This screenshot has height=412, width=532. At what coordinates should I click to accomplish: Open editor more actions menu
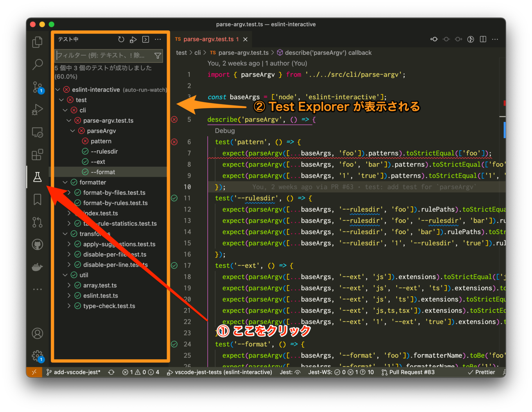tap(495, 39)
